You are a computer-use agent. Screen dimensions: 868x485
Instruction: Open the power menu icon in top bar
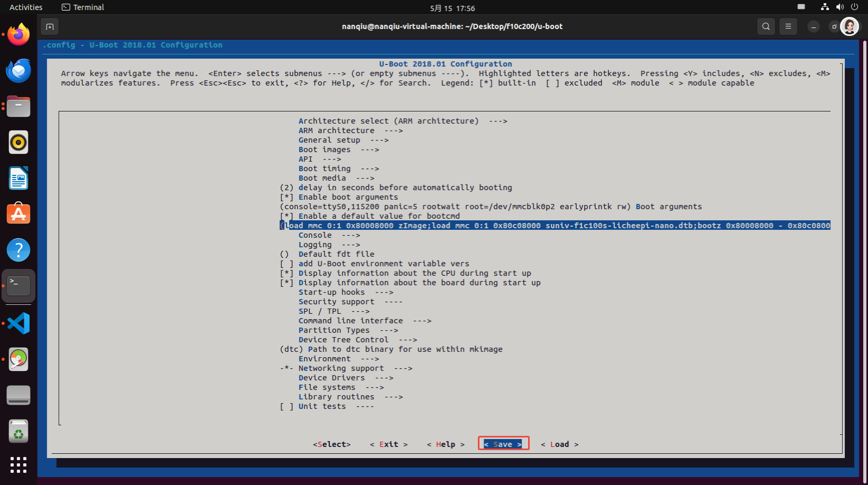(854, 7)
